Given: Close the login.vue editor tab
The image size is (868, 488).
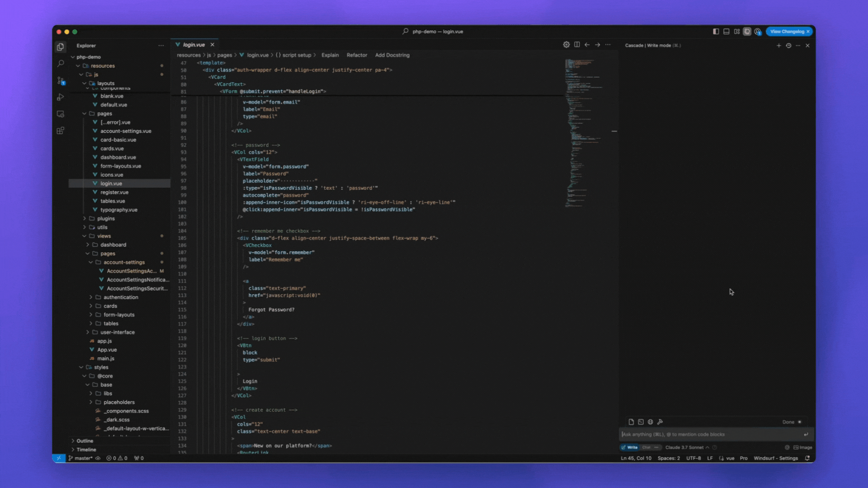Looking at the screenshot, I should tap(212, 45).
